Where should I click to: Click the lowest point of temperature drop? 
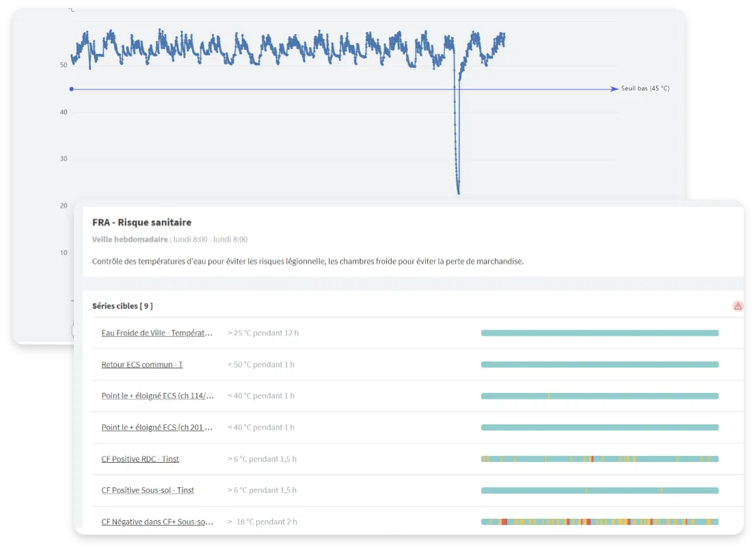point(458,192)
